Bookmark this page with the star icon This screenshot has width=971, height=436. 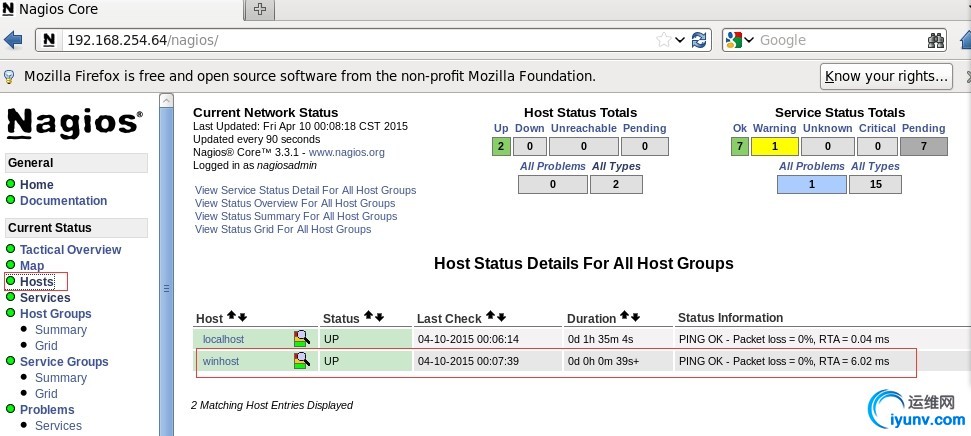pyautogui.click(x=664, y=40)
